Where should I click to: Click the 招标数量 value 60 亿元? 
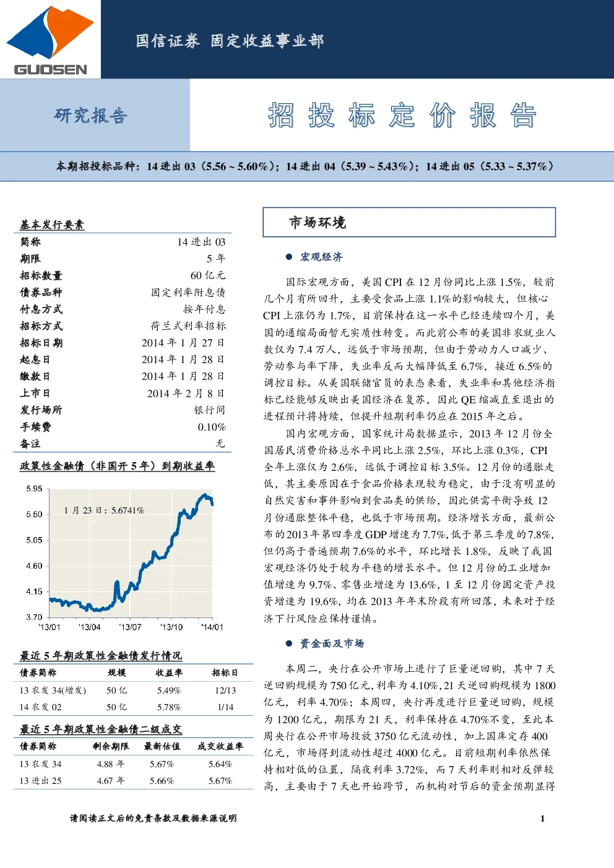coord(208,275)
